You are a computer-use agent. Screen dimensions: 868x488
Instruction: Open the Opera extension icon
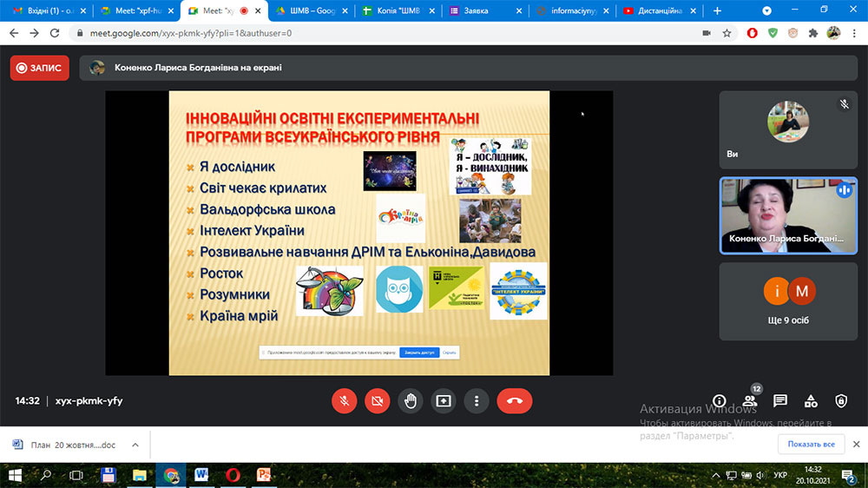[752, 33]
